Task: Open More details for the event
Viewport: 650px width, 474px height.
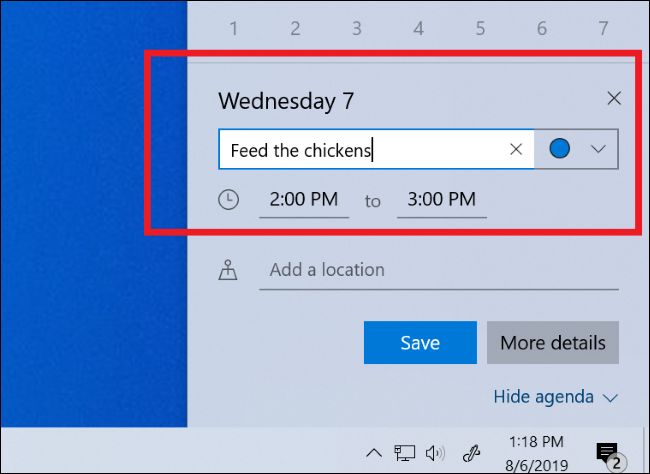Action: [552, 342]
